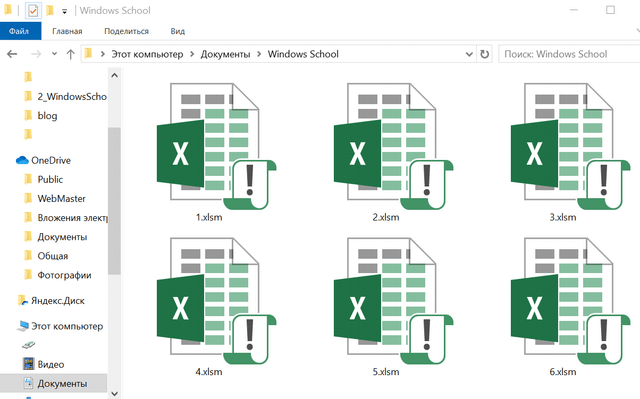This screenshot has width=640, height=399.
Task: Switch to the Главная ribbon tab
Action: pos(67,31)
